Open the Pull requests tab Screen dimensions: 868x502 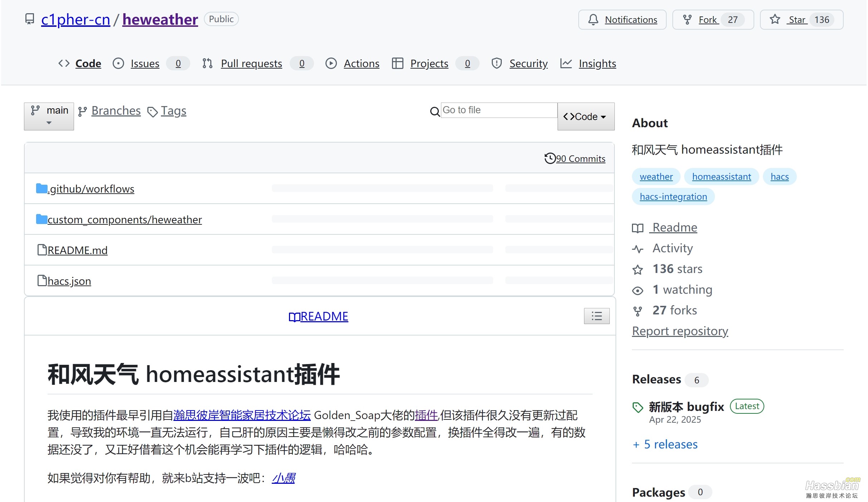pyautogui.click(x=251, y=63)
